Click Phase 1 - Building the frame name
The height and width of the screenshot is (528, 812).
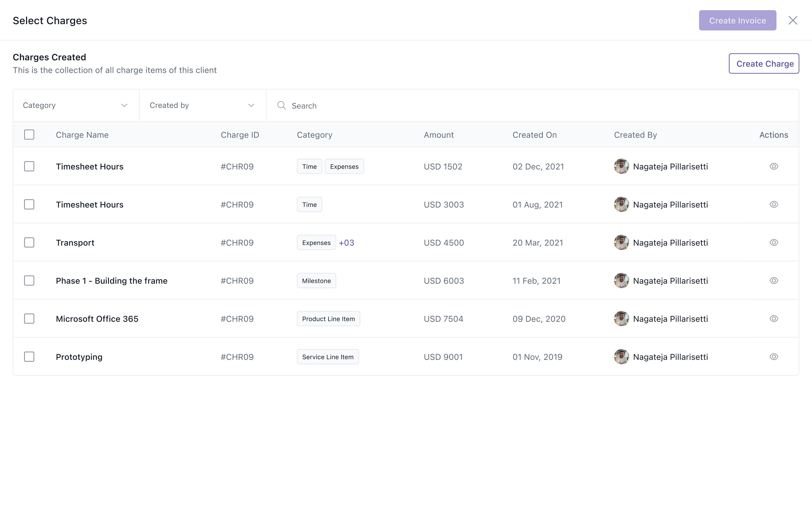point(112,280)
